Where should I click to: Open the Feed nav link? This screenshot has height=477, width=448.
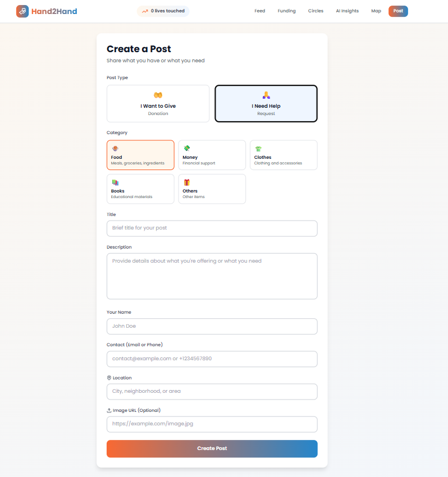pos(259,11)
